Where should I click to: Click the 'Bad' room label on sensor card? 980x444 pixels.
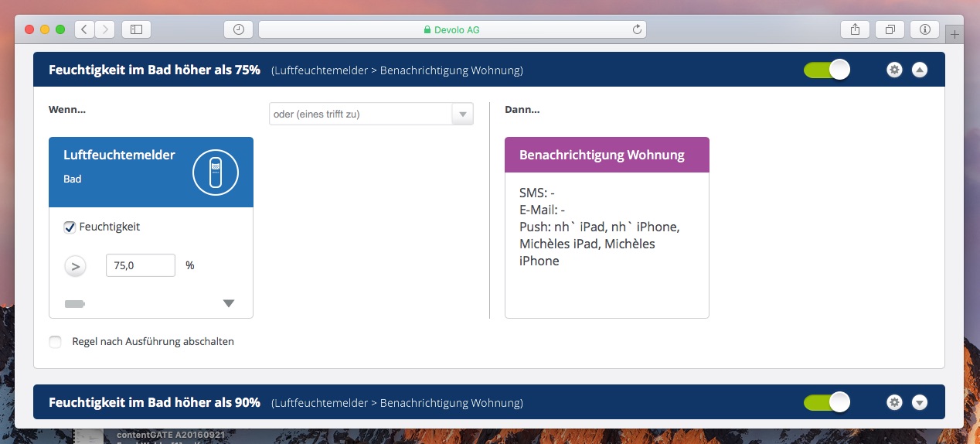click(x=72, y=179)
